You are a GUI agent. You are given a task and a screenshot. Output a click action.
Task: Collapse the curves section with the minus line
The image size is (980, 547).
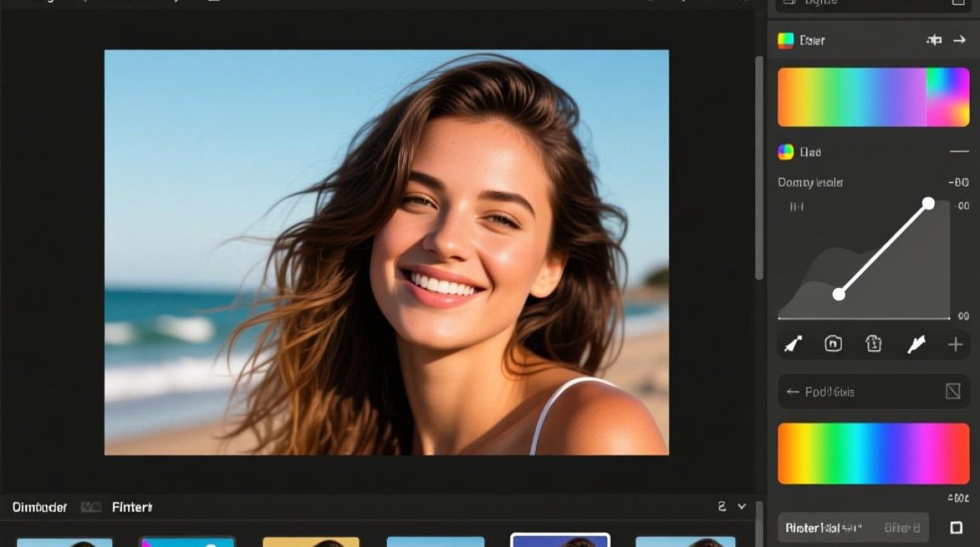(958, 152)
